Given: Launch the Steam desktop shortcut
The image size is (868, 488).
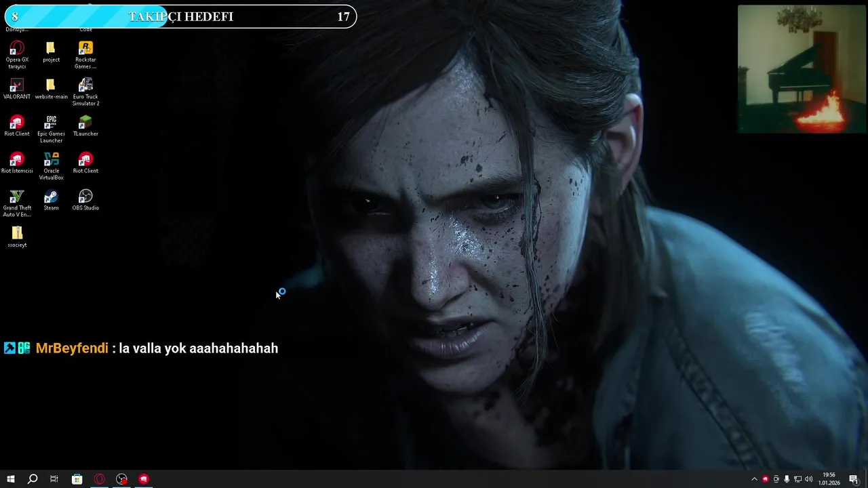Looking at the screenshot, I should pyautogui.click(x=51, y=201).
